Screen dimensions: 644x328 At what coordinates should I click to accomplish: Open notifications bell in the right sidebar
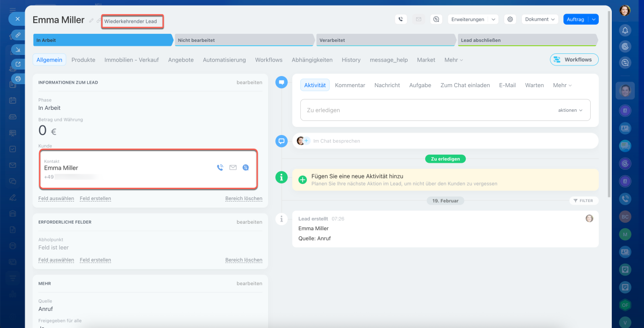point(625,30)
